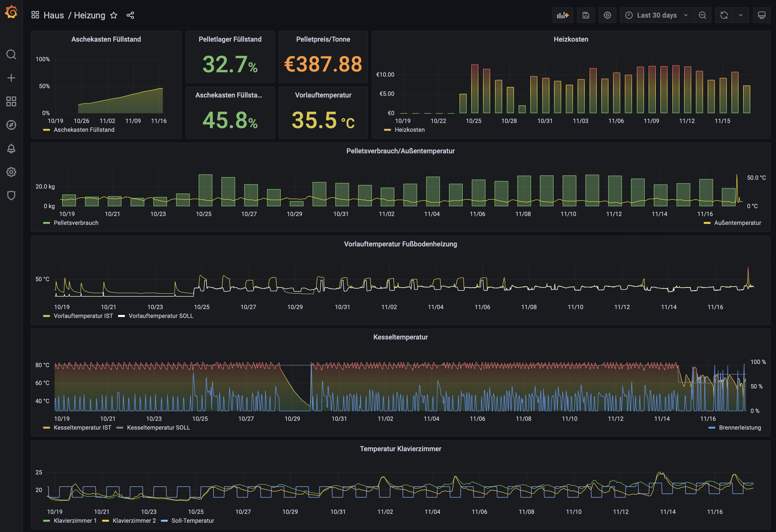This screenshot has width=776, height=532.
Task: Save the dashboard with the disk icon
Action: [x=586, y=15]
